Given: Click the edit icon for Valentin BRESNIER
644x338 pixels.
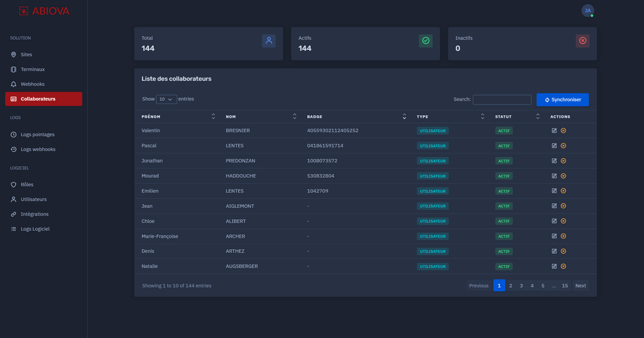Looking at the screenshot, I should [x=554, y=130].
